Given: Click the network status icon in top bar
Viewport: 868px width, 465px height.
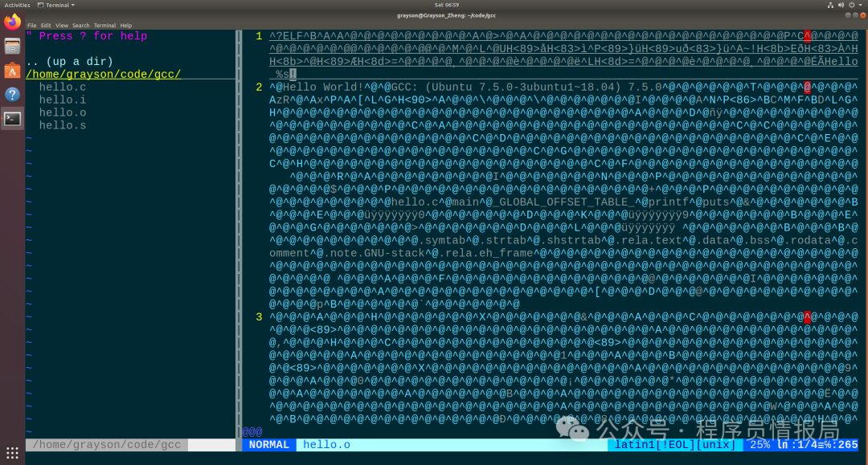Looking at the screenshot, I should click(830, 5).
